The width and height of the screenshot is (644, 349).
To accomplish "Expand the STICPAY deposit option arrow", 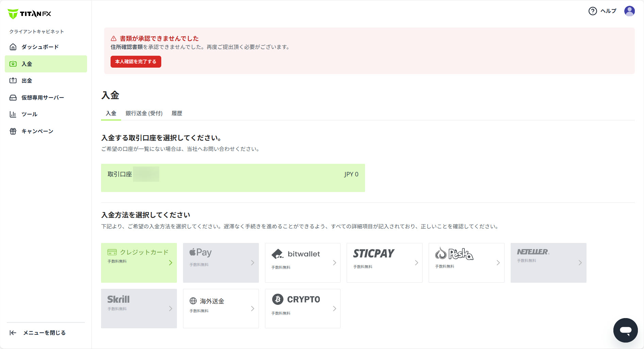I will [416, 263].
